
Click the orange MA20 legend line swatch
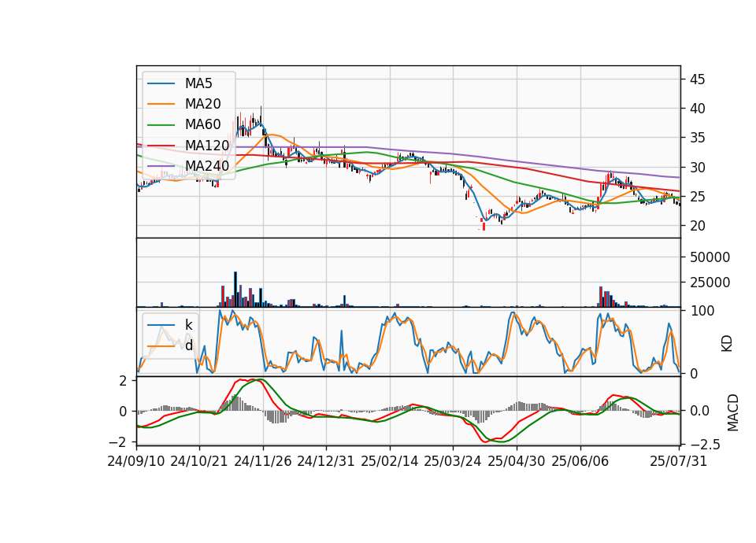(x=161, y=104)
